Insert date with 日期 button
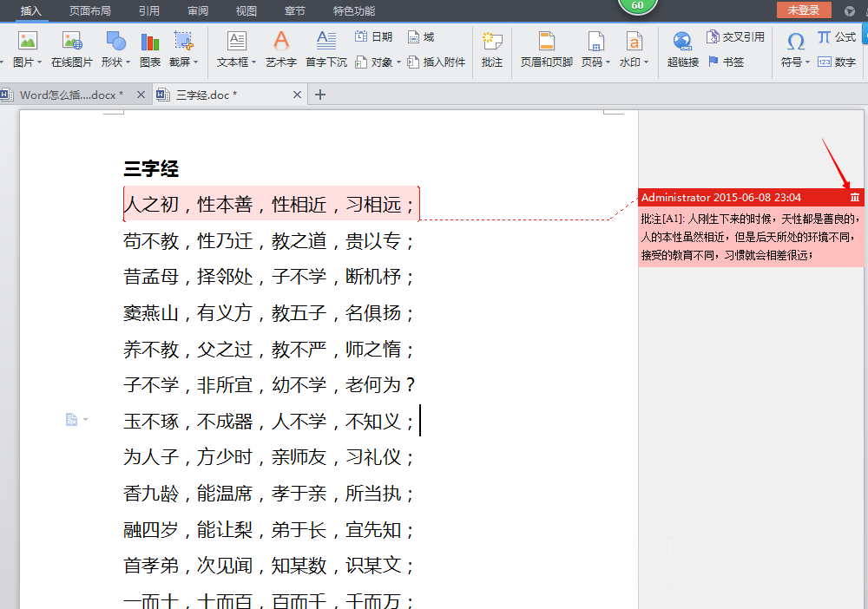Viewport: 868px width, 609px height. coord(373,36)
